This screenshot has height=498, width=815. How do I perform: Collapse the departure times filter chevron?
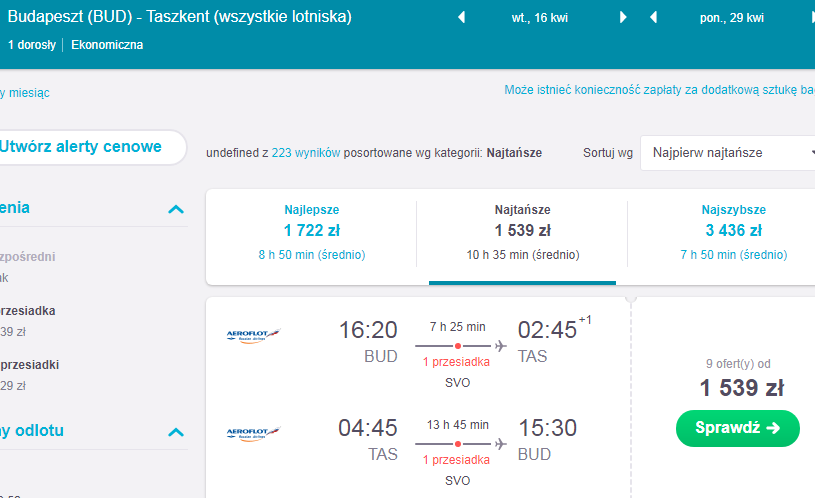tap(176, 433)
